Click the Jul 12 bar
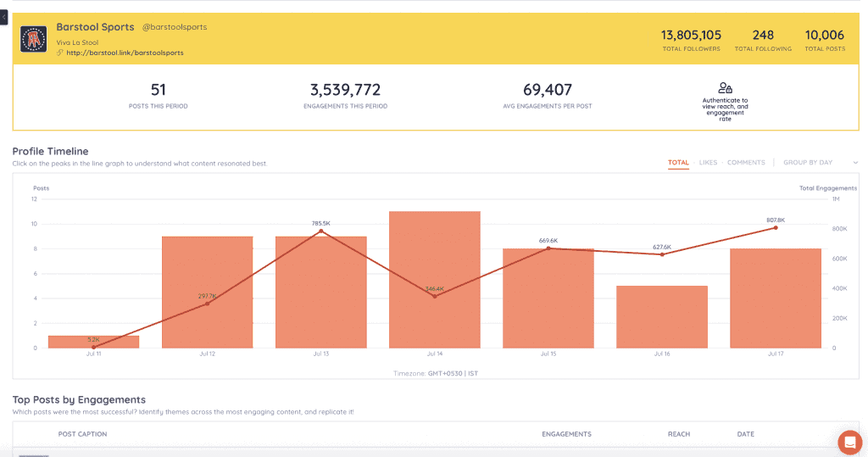 pyautogui.click(x=207, y=292)
